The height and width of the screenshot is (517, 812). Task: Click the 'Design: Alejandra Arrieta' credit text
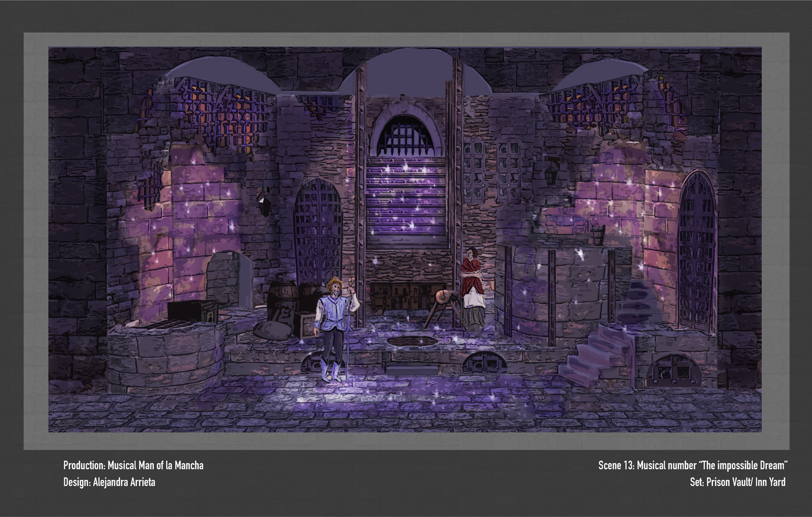(x=109, y=482)
